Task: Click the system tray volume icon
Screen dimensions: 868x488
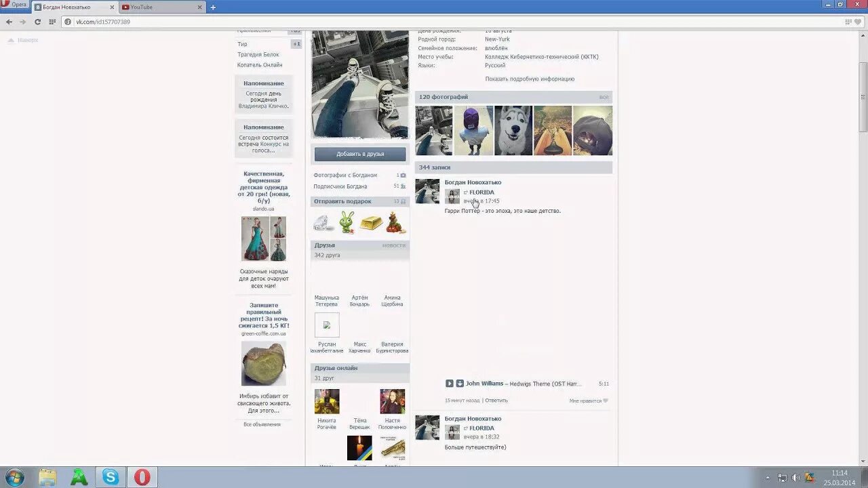Action: pos(795,477)
